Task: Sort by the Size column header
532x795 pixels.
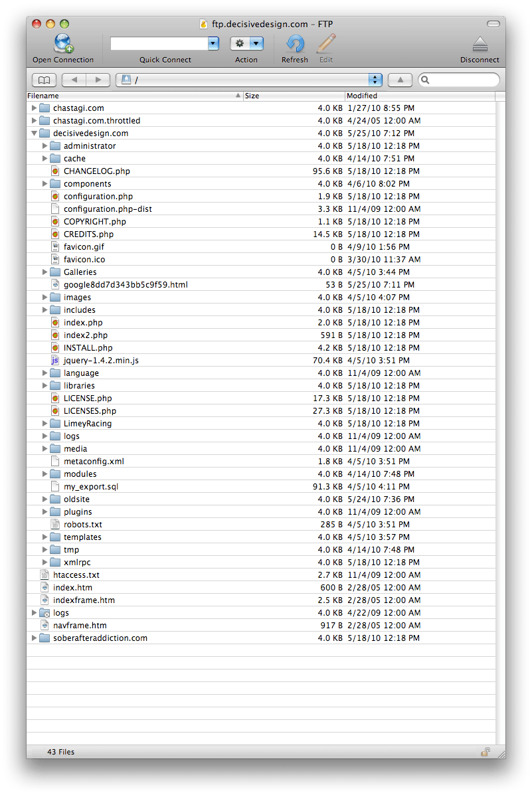Action: point(294,96)
